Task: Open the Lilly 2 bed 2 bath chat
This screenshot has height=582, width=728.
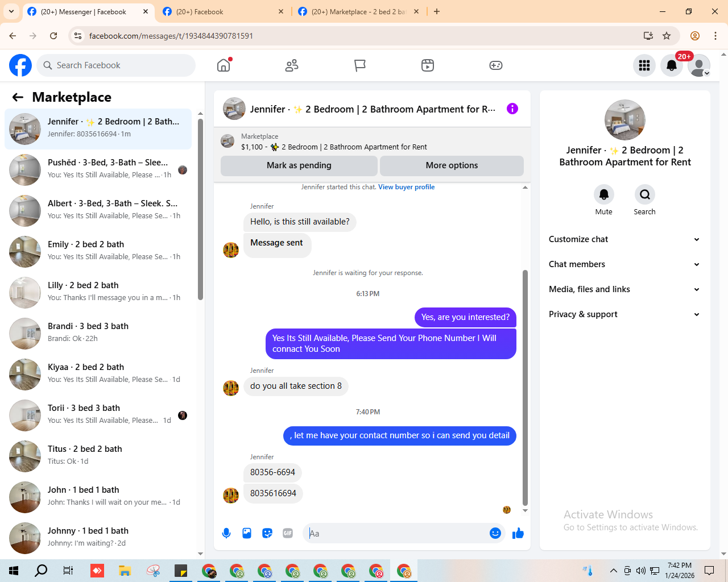Action: tap(98, 293)
